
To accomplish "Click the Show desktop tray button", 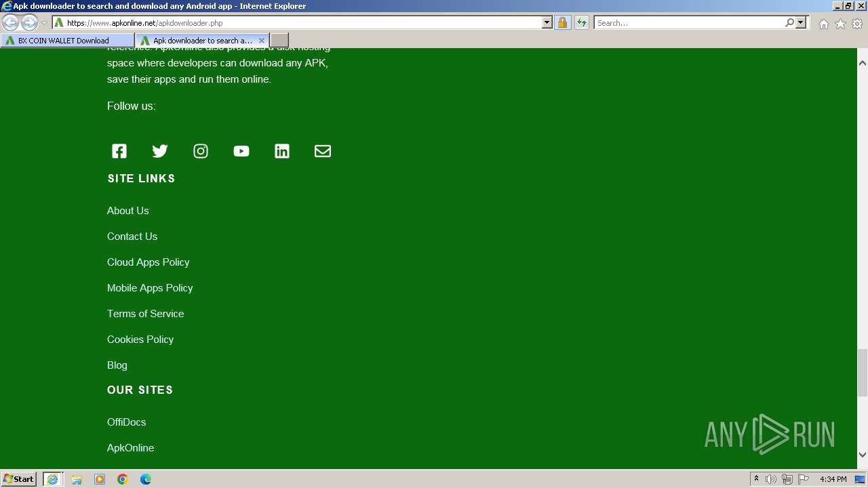I will coord(860,479).
